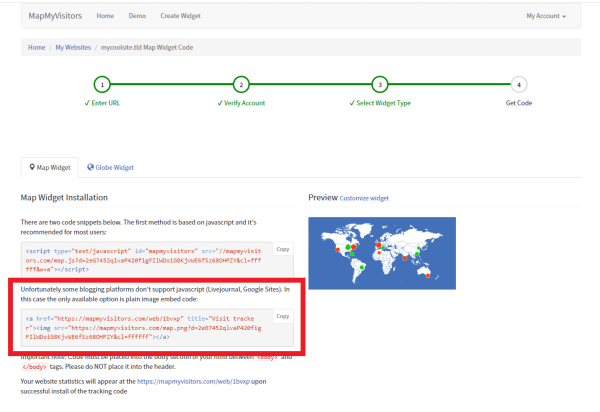This screenshot has height=412, width=600.
Task: Open the Demo navbar link
Action: click(137, 16)
